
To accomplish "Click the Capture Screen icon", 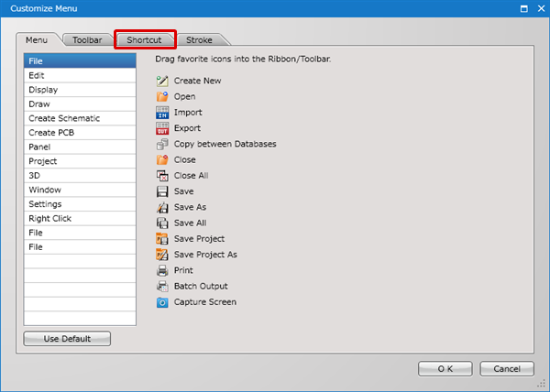I will point(163,302).
